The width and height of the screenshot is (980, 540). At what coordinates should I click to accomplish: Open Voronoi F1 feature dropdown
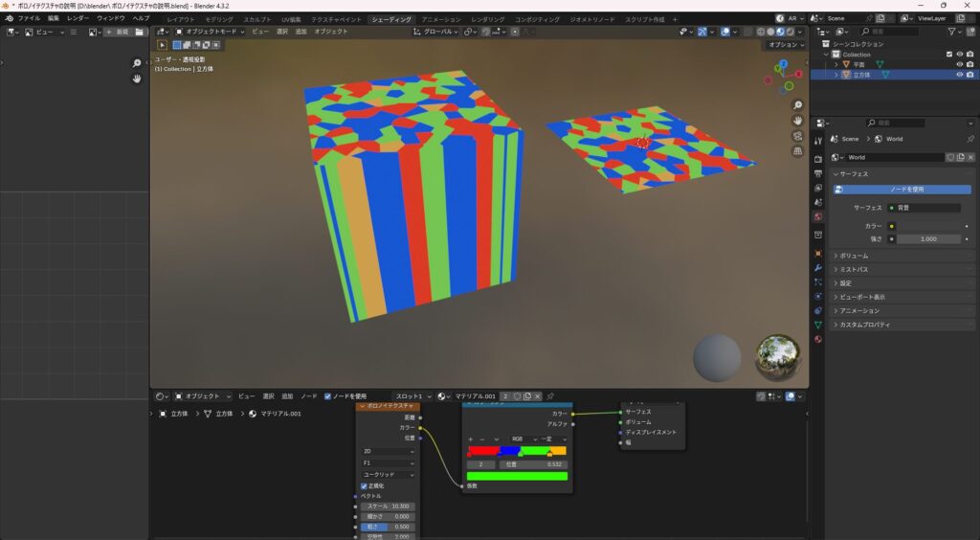(388, 463)
